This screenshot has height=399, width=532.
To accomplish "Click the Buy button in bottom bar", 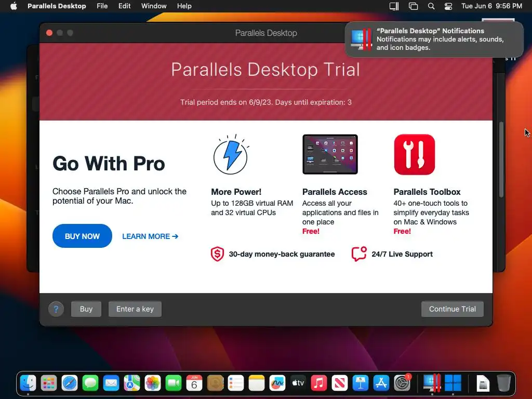I will 86,309.
